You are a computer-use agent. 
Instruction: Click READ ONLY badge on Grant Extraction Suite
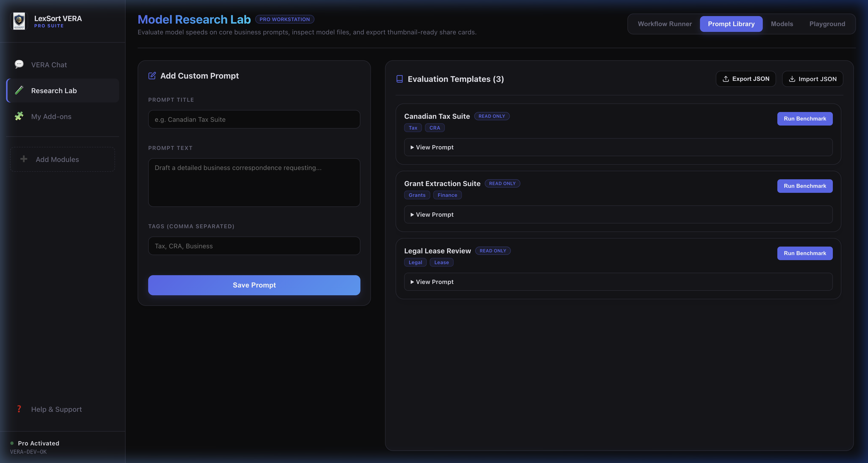click(502, 183)
